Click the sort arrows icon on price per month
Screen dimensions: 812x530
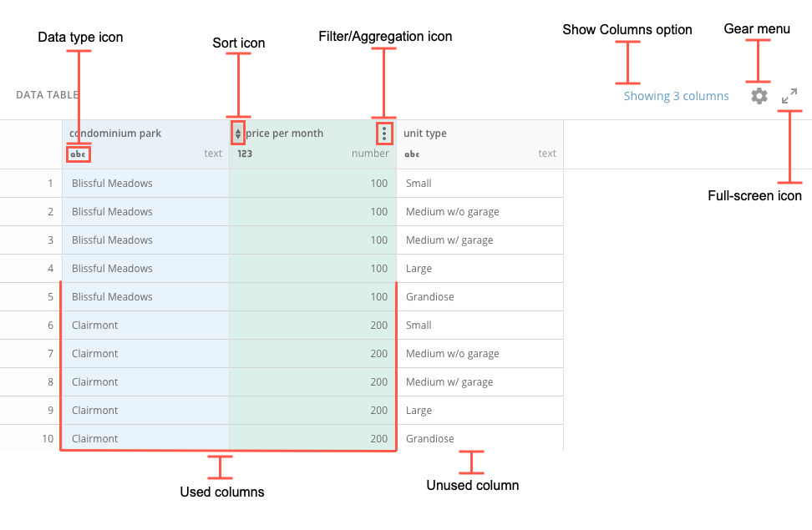(x=238, y=133)
